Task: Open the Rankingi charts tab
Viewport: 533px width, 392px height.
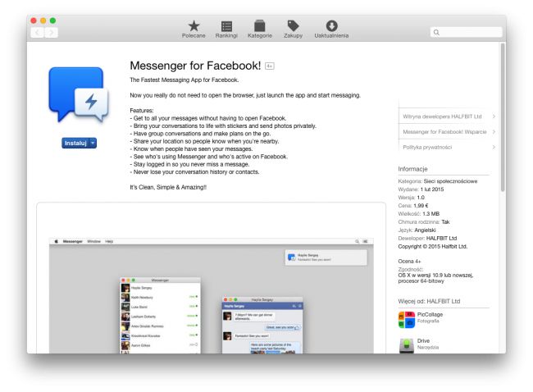Action: [x=226, y=30]
